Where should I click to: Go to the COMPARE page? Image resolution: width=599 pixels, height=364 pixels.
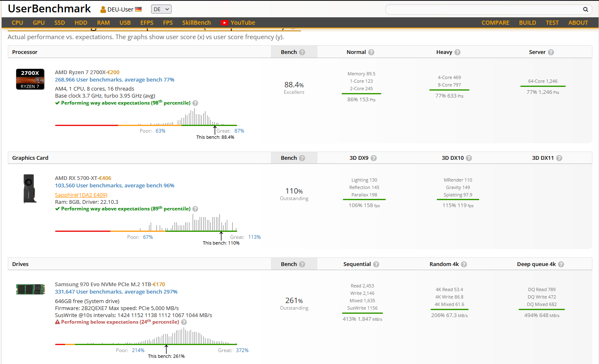[495, 23]
